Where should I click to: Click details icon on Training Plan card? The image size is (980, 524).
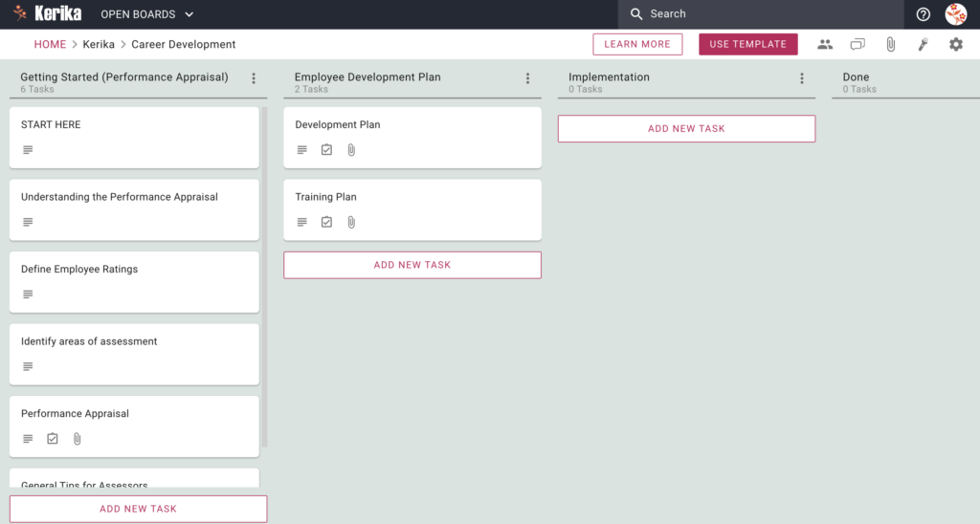[x=301, y=223]
